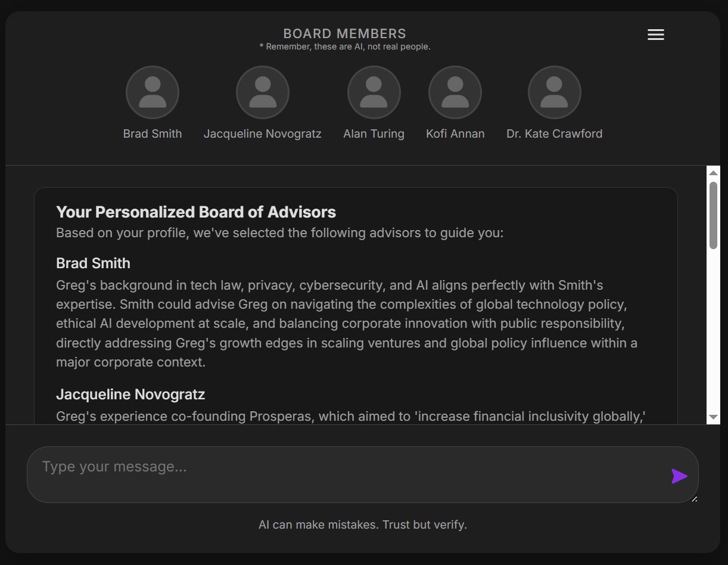Viewport: 728px width, 565px height.
Task: Click Brad Smith's avatar icon
Action: point(153,92)
